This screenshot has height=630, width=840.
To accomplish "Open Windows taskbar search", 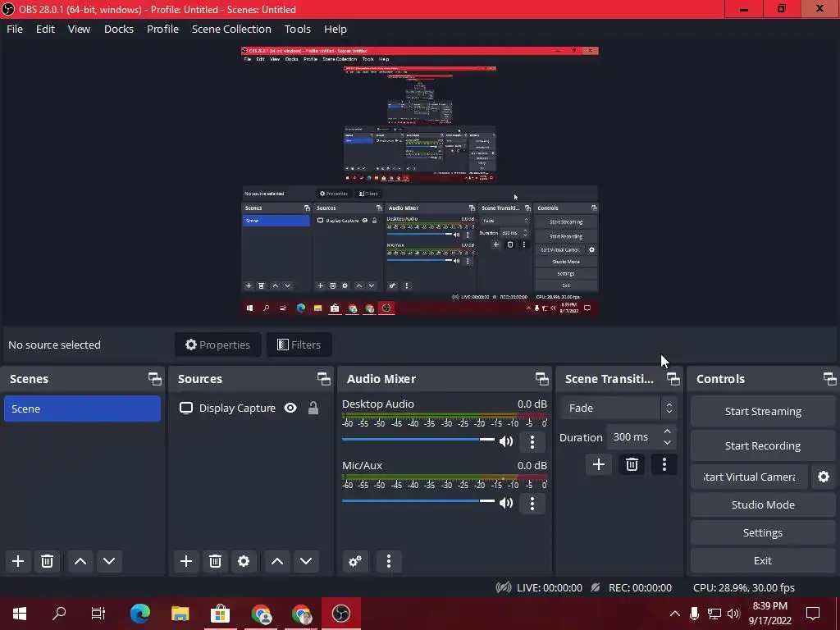I will point(59,614).
